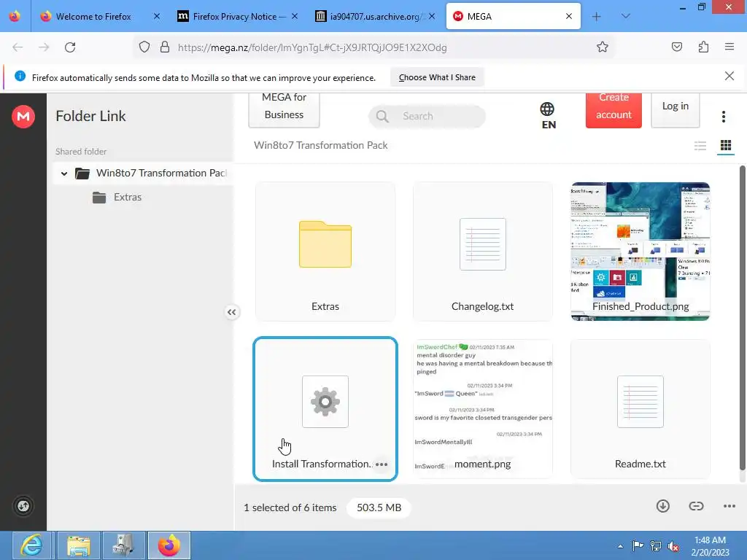Select Finished_Product.png thumbnail
The image size is (747, 560).
(x=640, y=252)
